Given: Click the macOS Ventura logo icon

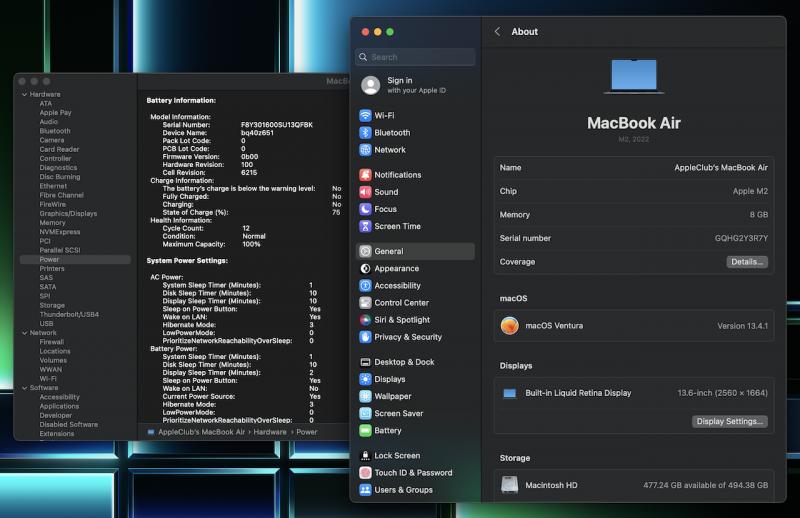Looking at the screenshot, I should [510, 326].
